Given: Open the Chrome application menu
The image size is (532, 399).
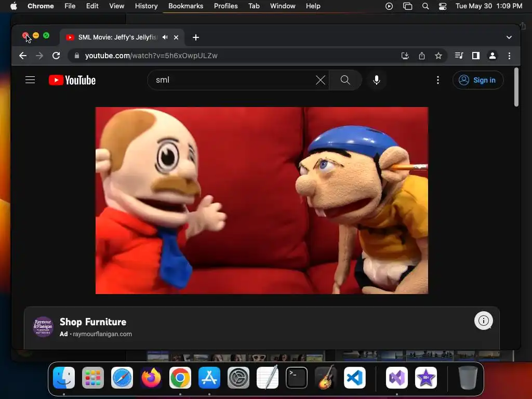Looking at the screenshot, I should coord(41,6).
